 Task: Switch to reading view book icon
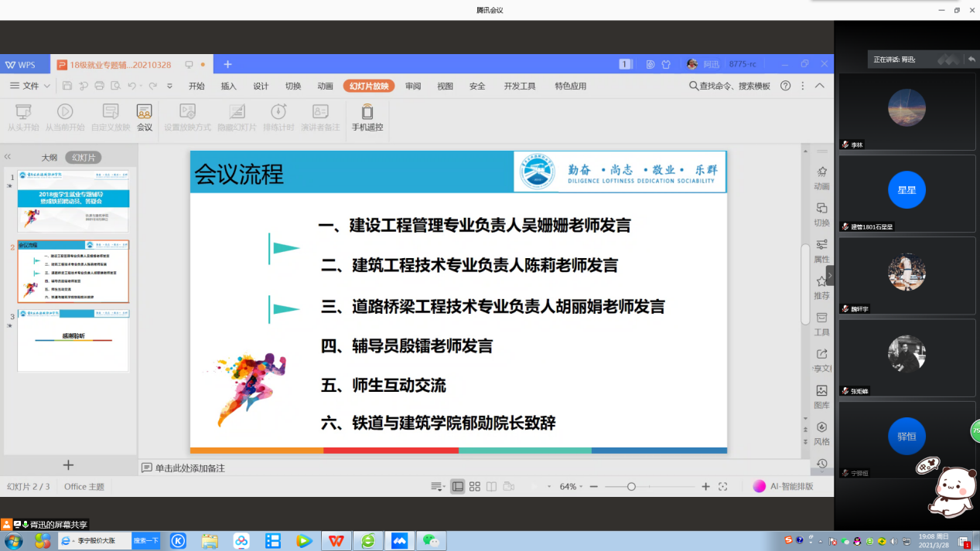click(492, 486)
